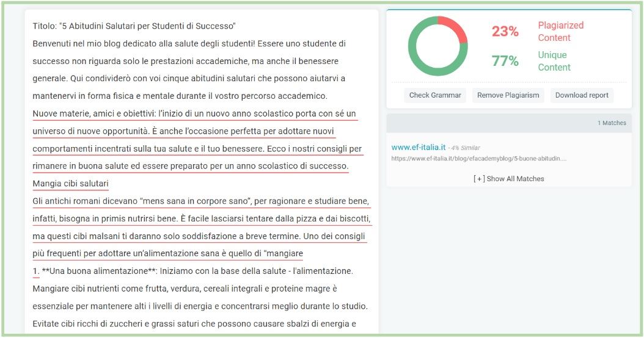Click the line starting 'Benvenuti nel mio blog'
This screenshot has width=644, height=338.
(x=189, y=43)
